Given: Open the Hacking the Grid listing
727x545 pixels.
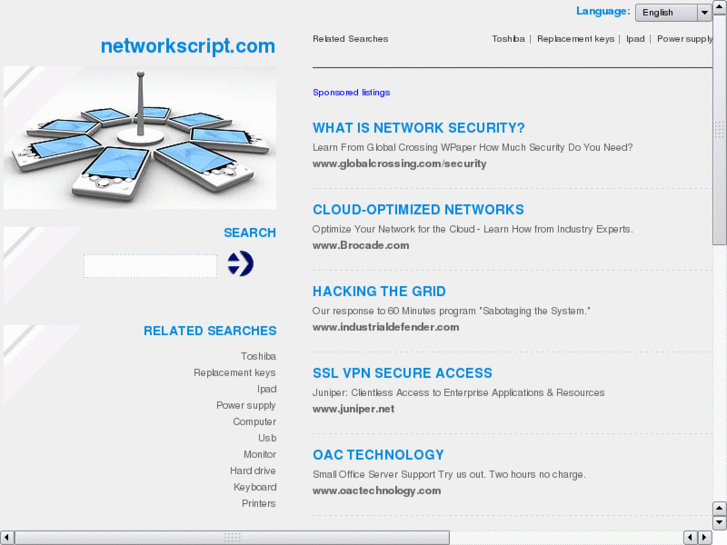Looking at the screenshot, I should click(x=379, y=291).
